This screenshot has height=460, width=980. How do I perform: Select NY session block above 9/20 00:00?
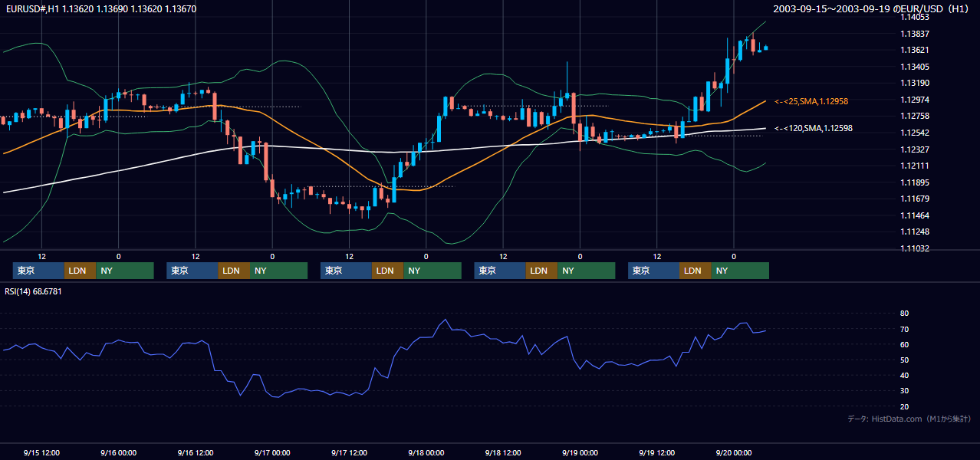pyautogui.click(x=740, y=271)
